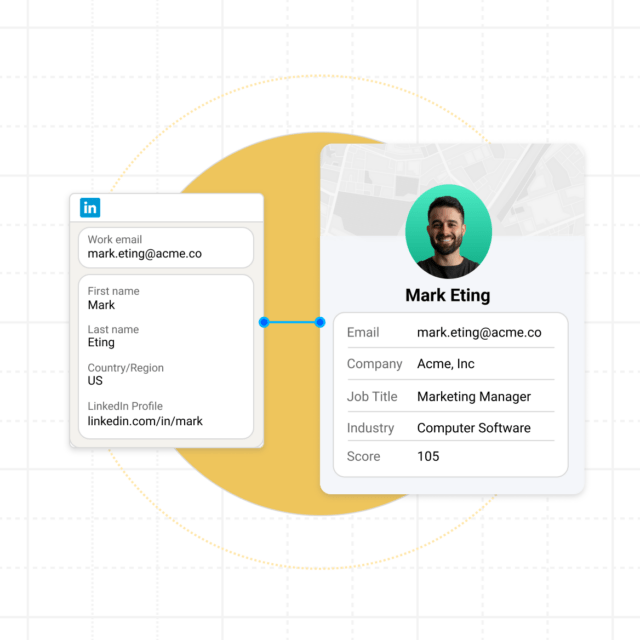This screenshot has width=640, height=640.
Task: Click the right blue connector dot
Action: pyautogui.click(x=320, y=322)
